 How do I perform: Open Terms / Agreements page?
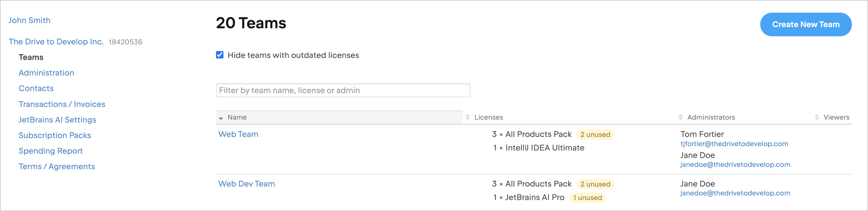tap(57, 167)
